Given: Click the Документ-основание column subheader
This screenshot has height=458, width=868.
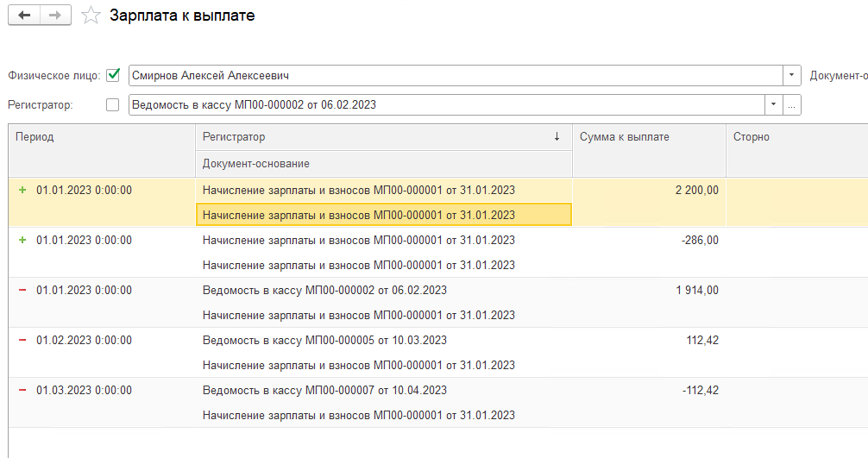Looking at the screenshot, I should coord(383,164).
